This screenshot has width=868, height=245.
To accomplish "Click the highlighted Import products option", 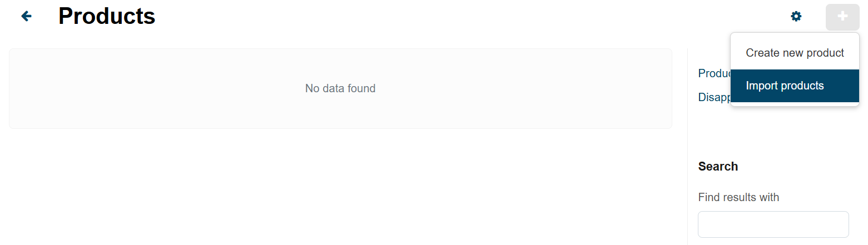I will click(x=795, y=86).
